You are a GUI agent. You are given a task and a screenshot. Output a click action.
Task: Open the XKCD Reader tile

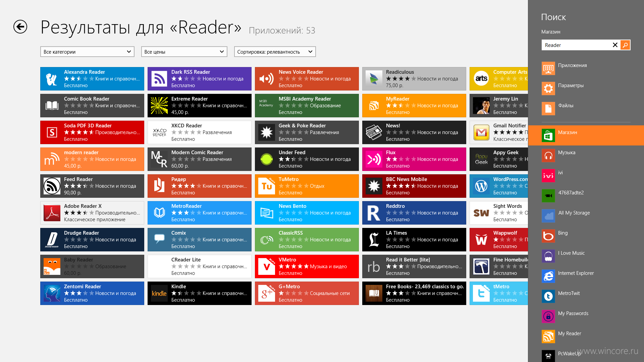point(200,132)
